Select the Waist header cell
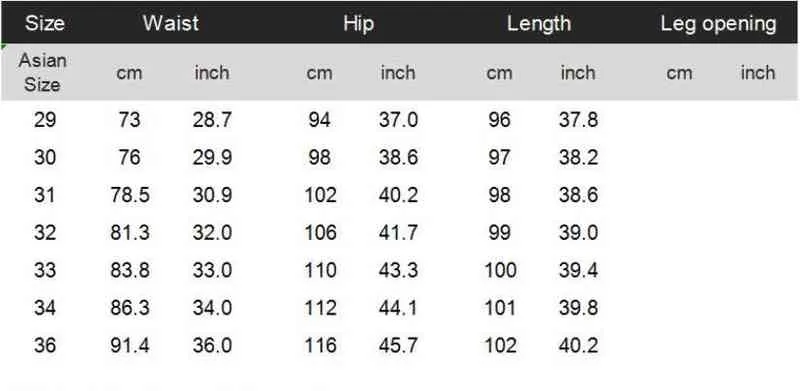The width and height of the screenshot is (800, 391). coord(171,23)
